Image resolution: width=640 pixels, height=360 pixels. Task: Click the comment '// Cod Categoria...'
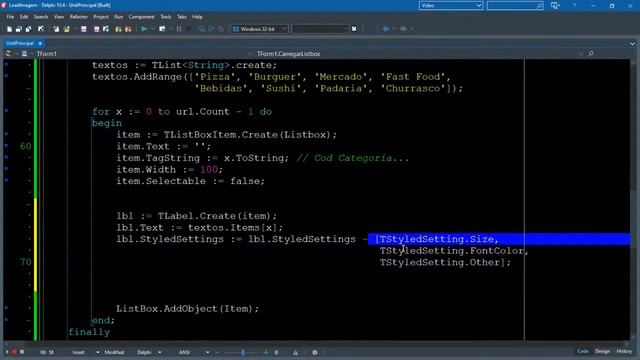tap(353, 158)
